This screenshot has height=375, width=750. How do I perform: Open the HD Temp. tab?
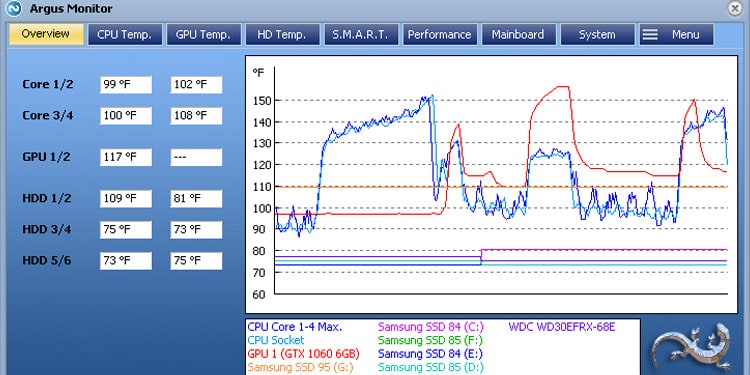tap(282, 34)
